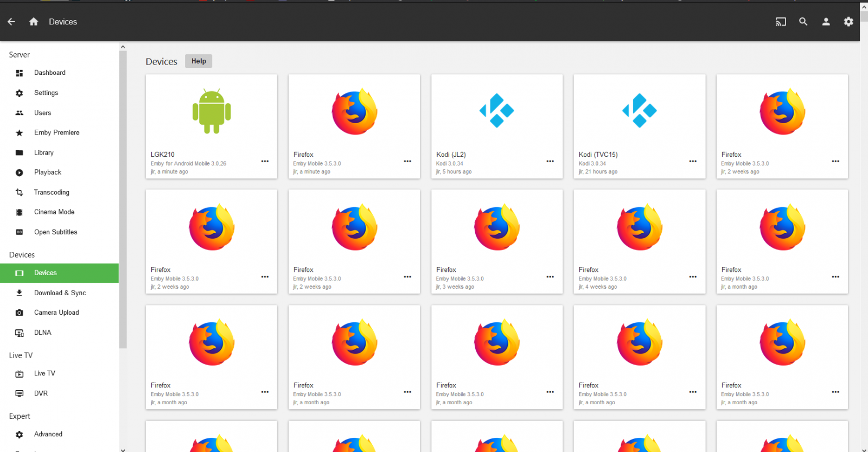Click the Android icon on LGK210 card
Screen dimensions: 868x452
click(x=212, y=111)
